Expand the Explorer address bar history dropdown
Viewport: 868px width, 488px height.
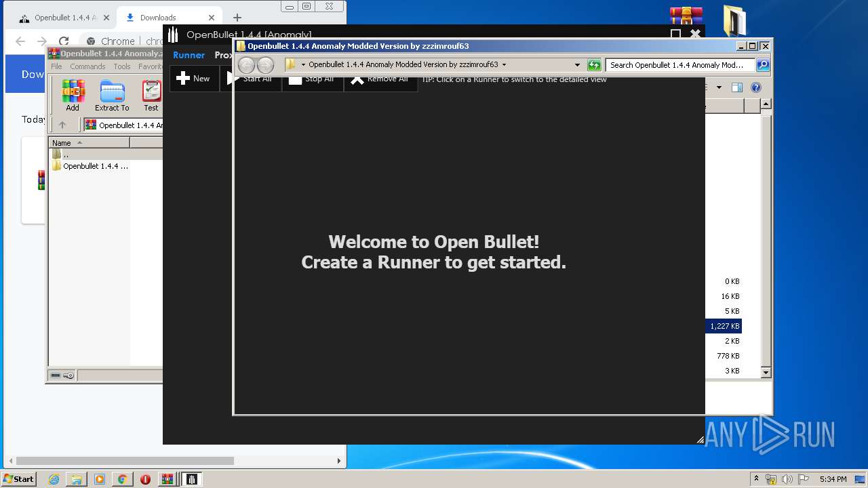577,65
